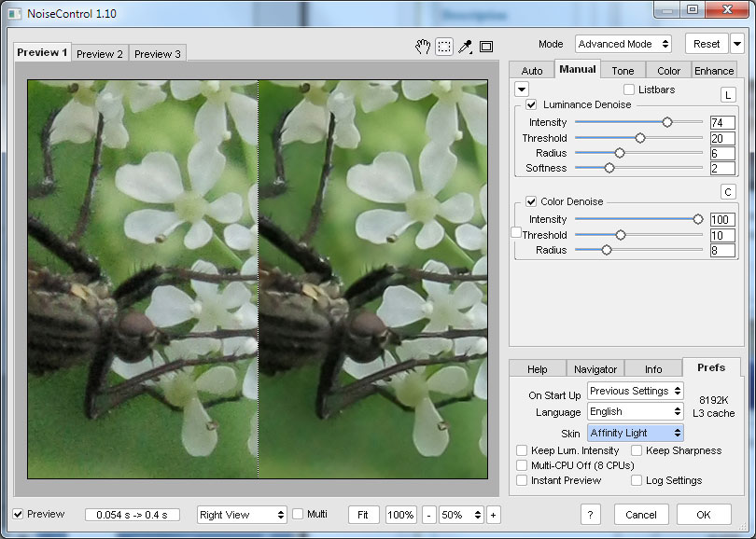This screenshot has width=756, height=539.
Task: Click the Color Threshold slider handle
Action: coord(621,235)
